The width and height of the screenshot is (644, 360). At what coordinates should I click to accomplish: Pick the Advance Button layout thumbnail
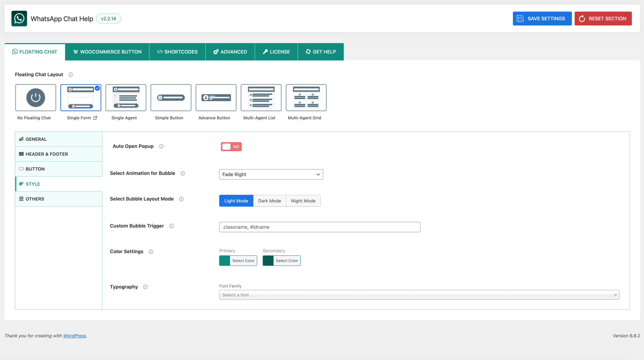216,97
